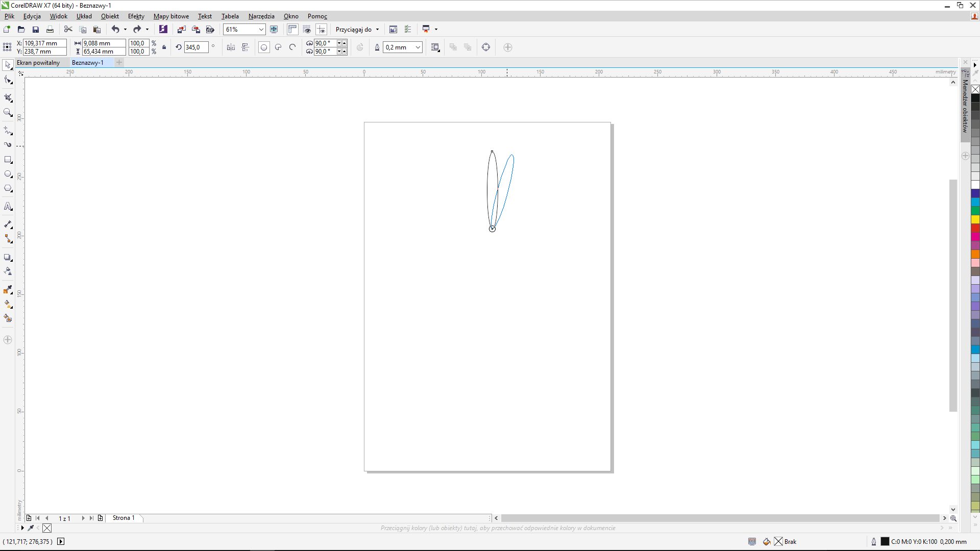Click the rotation angle input field

(196, 47)
